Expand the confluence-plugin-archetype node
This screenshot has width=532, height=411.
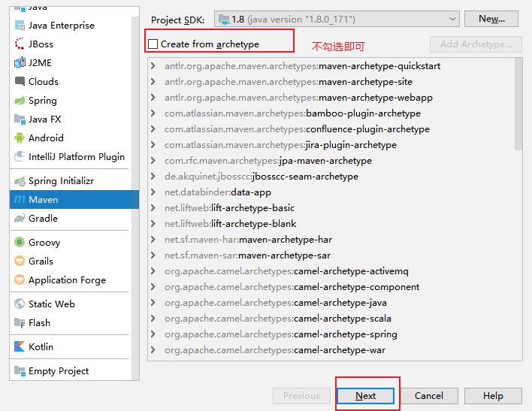point(153,129)
